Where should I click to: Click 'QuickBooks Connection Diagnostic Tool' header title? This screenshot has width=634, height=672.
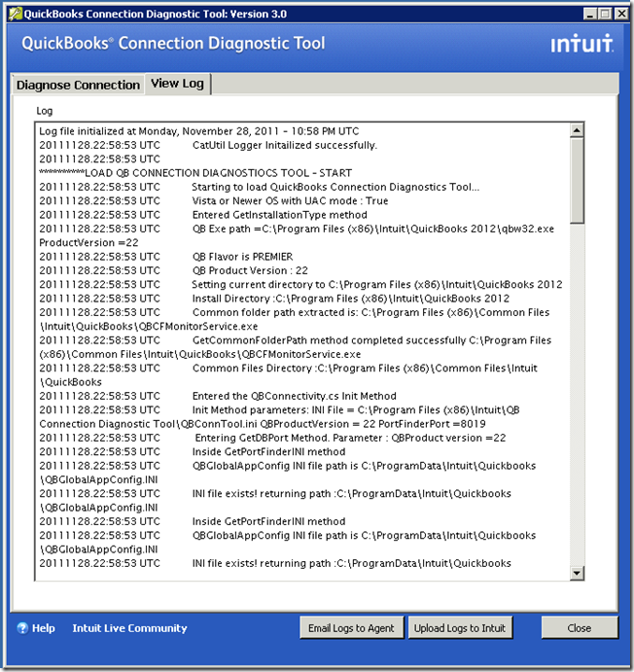[173, 44]
